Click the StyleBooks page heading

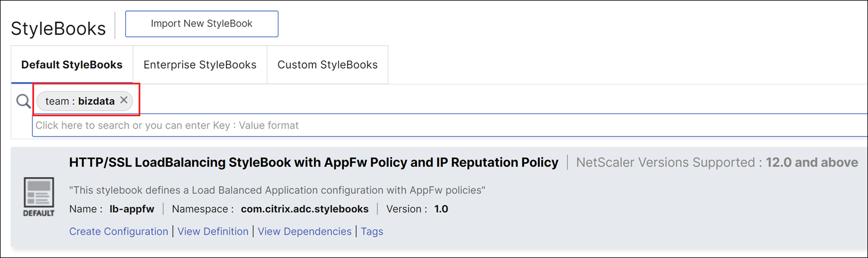click(x=58, y=28)
